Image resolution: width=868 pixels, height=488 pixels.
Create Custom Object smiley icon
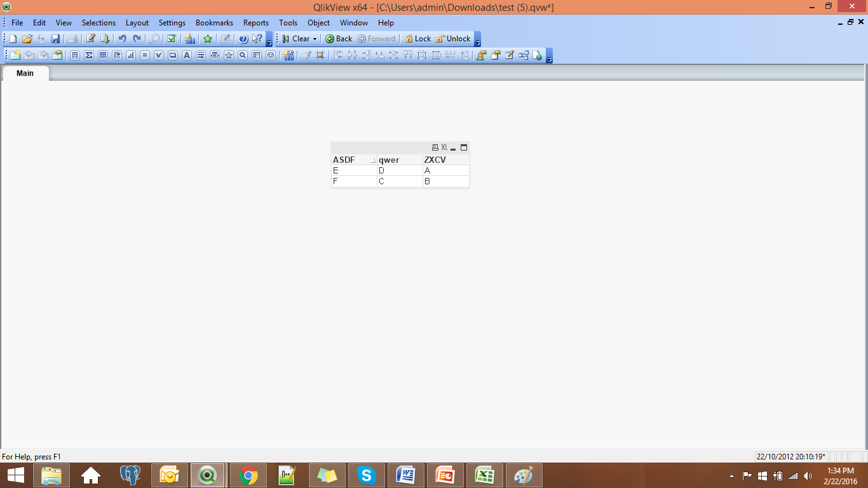tap(271, 55)
